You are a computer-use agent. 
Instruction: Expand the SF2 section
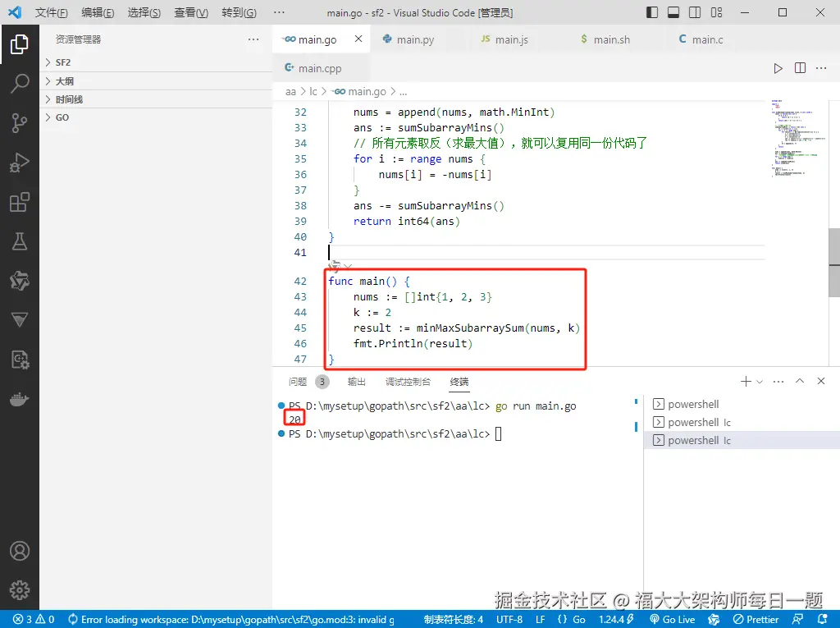[x=156, y=62]
